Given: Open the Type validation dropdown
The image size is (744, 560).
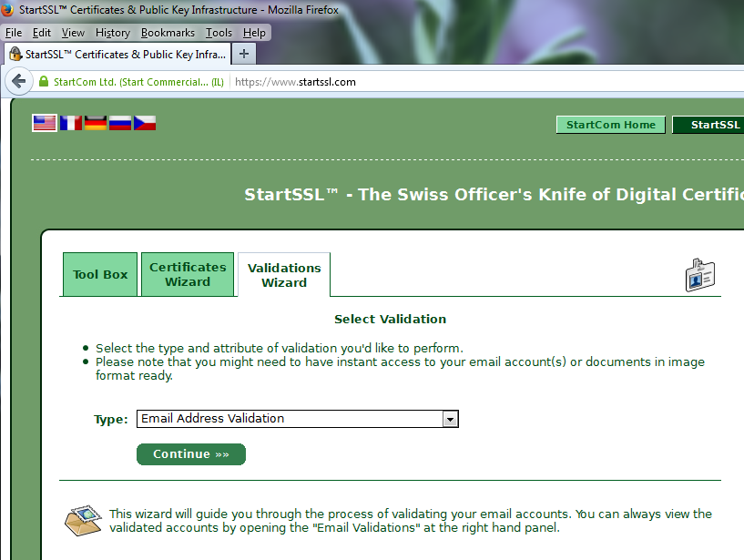Looking at the screenshot, I should [x=298, y=419].
